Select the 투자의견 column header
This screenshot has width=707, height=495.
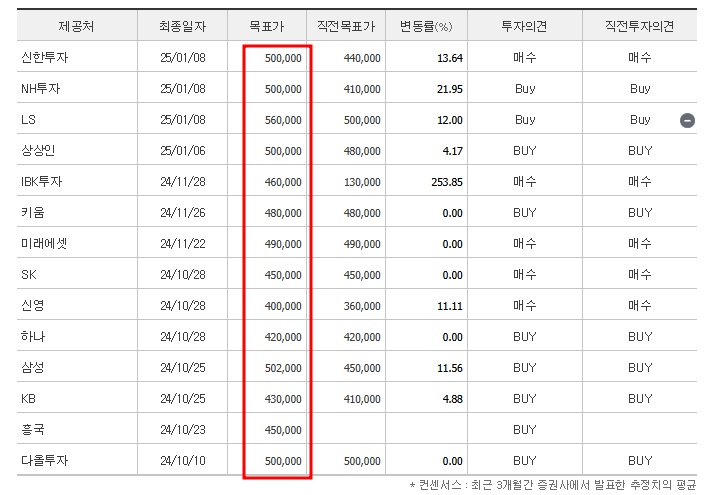coord(524,26)
